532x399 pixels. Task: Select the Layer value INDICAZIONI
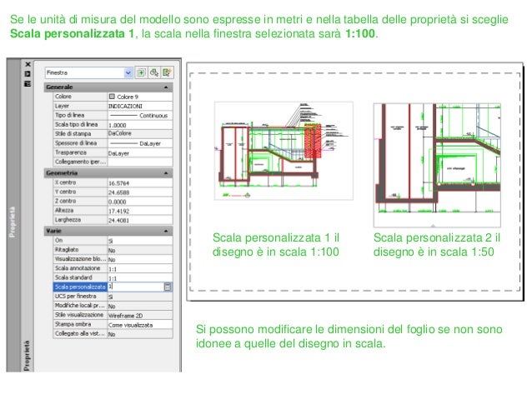coord(140,106)
